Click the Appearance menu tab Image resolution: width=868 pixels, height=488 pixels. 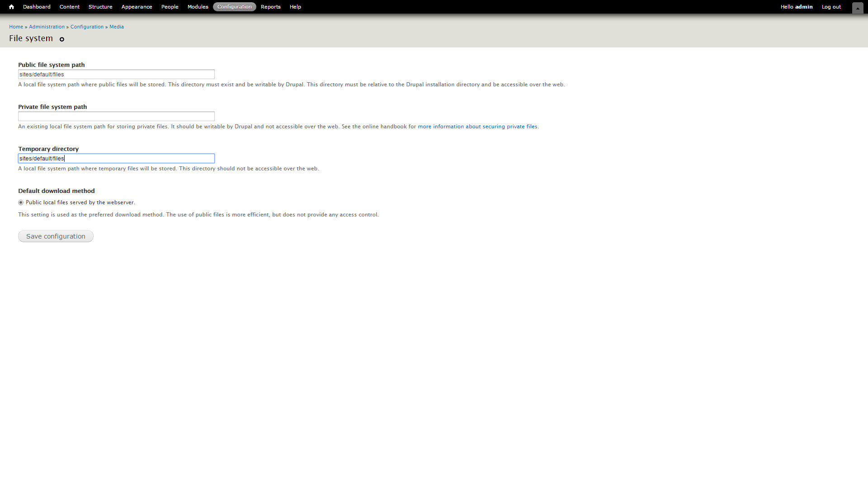point(137,7)
